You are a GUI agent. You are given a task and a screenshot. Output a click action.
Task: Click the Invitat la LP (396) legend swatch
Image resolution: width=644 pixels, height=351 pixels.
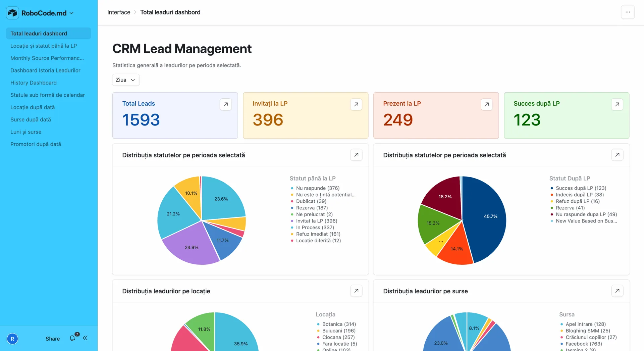(292, 221)
